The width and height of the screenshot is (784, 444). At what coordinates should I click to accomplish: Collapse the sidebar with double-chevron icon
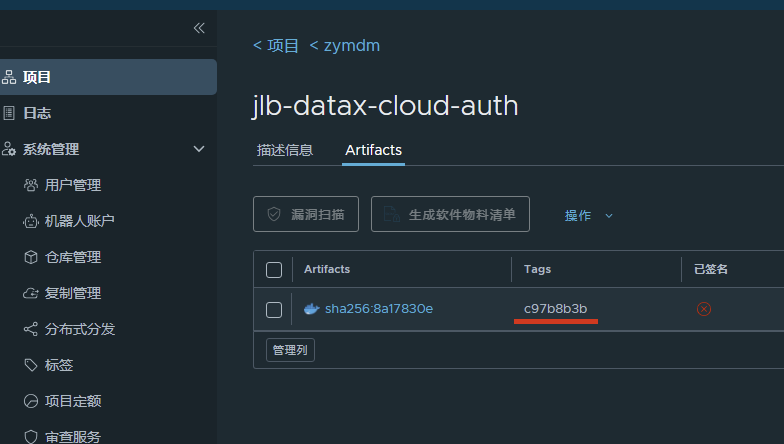point(199,28)
